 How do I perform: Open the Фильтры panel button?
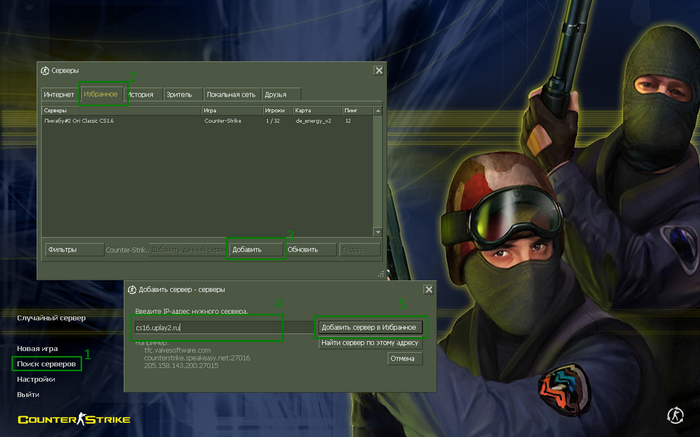74,250
